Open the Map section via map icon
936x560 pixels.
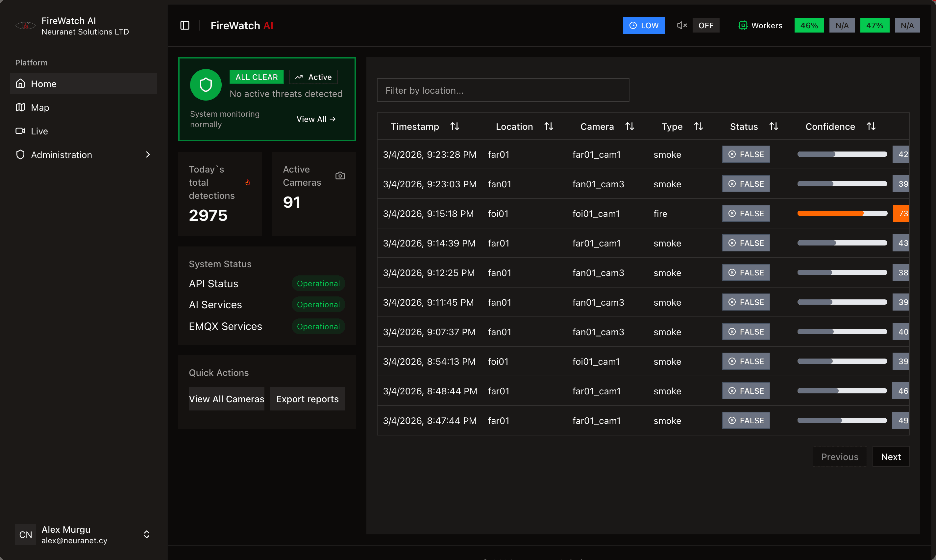(x=20, y=107)
